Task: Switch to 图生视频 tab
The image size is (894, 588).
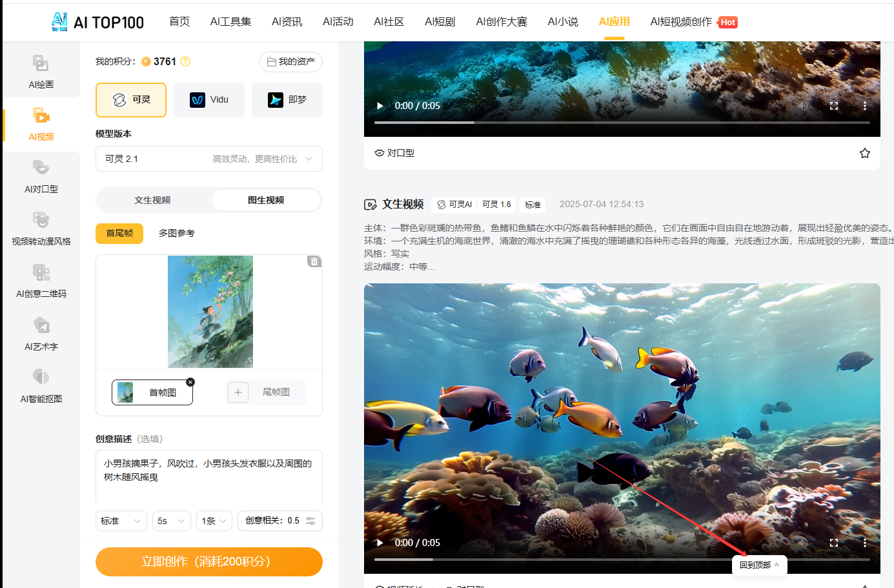Action: 266,200
